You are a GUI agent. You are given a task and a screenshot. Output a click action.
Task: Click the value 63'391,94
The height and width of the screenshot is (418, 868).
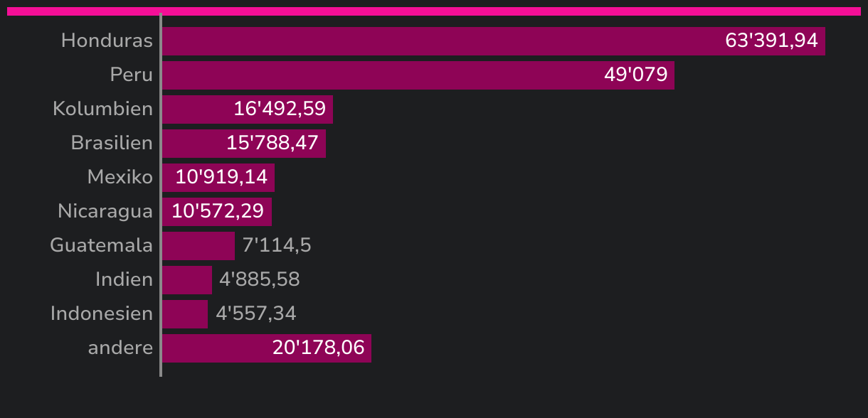click(771, 41)
